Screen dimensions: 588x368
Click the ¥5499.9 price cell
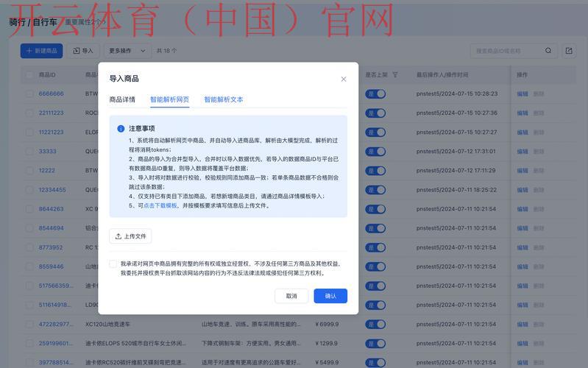tap(327, 363)
